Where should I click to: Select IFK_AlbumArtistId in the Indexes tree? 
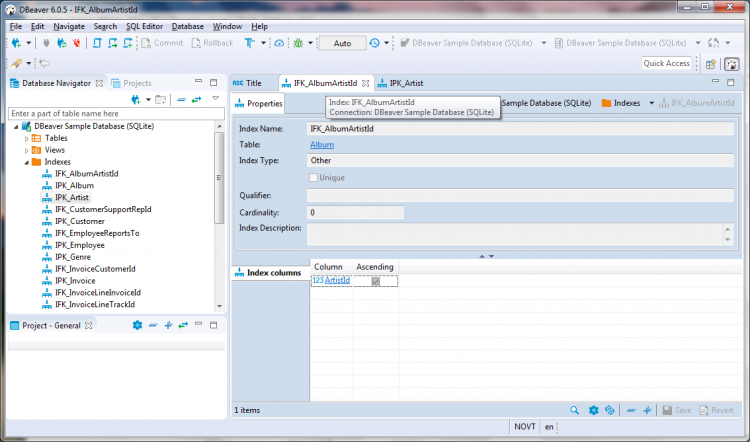87,174
